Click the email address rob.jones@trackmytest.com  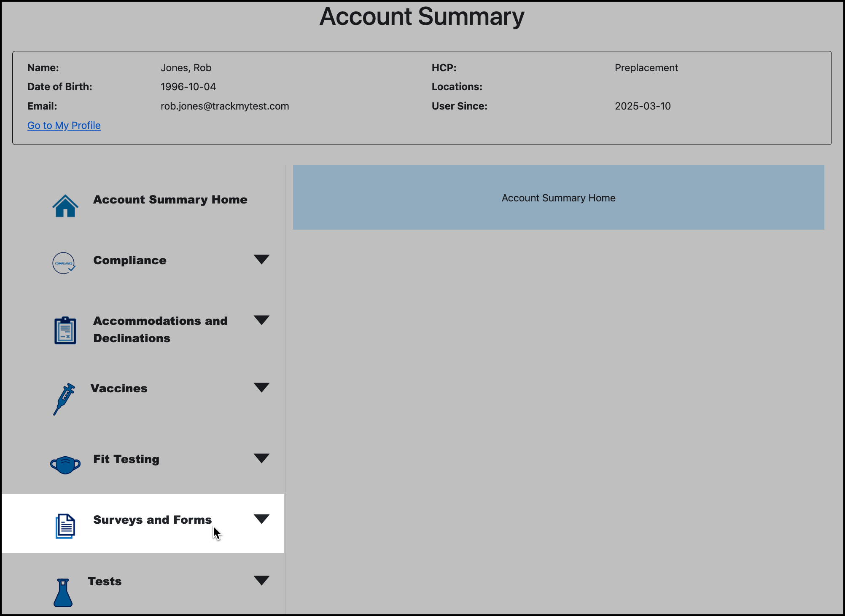[x=225, y=106]
